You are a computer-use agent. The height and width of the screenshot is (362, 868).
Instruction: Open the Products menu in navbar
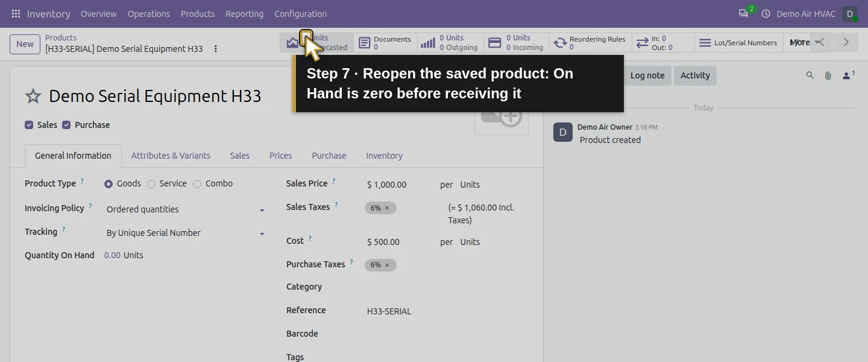tap(198, 13)
